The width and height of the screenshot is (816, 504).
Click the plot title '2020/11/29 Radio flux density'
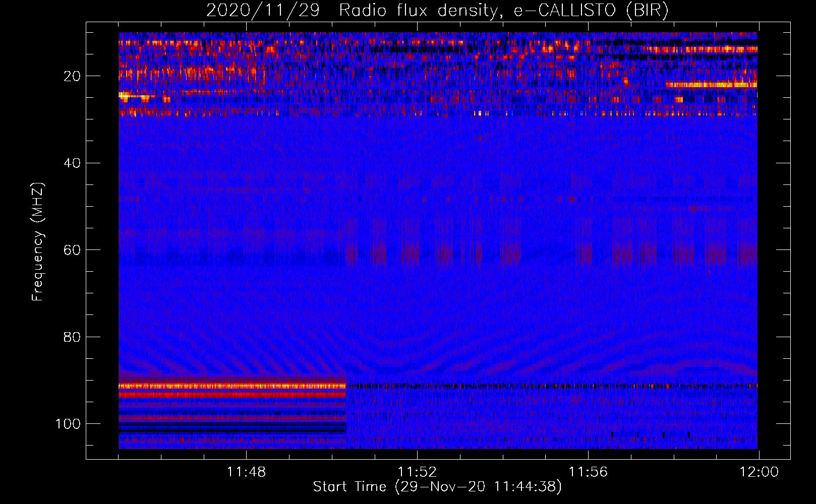[437, 10]
